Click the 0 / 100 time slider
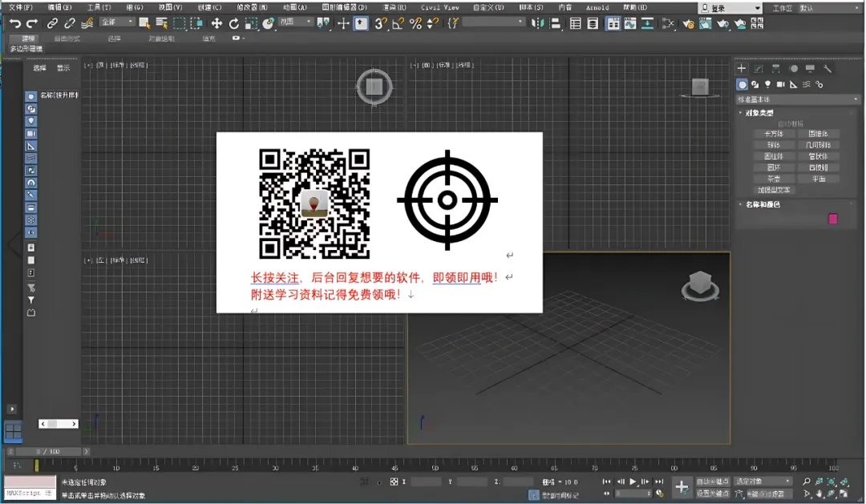This screenshot has width=866, height=504. [47, 452]
